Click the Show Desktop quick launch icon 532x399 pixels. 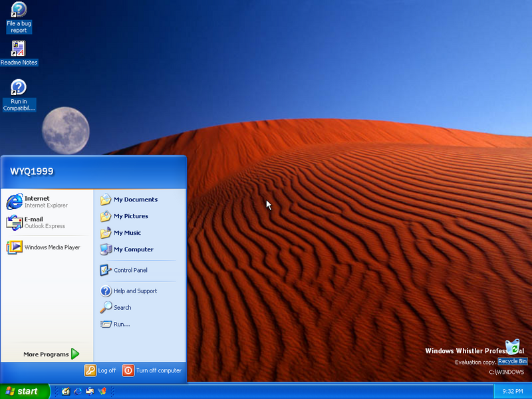65,392
